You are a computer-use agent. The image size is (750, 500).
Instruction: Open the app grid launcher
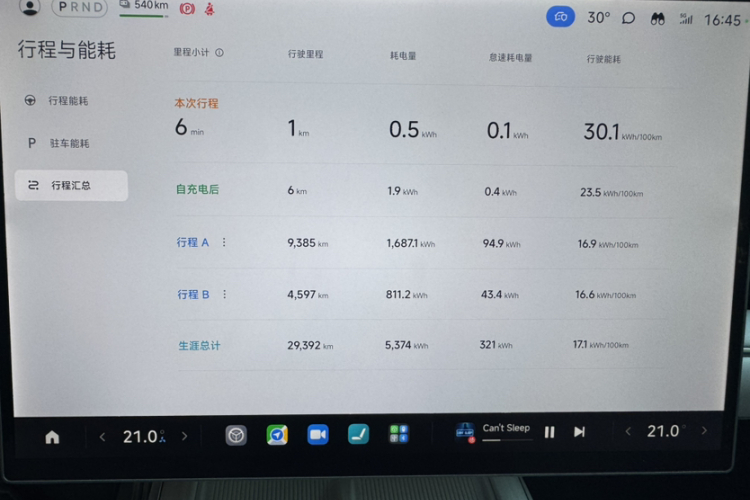[398, 434]
